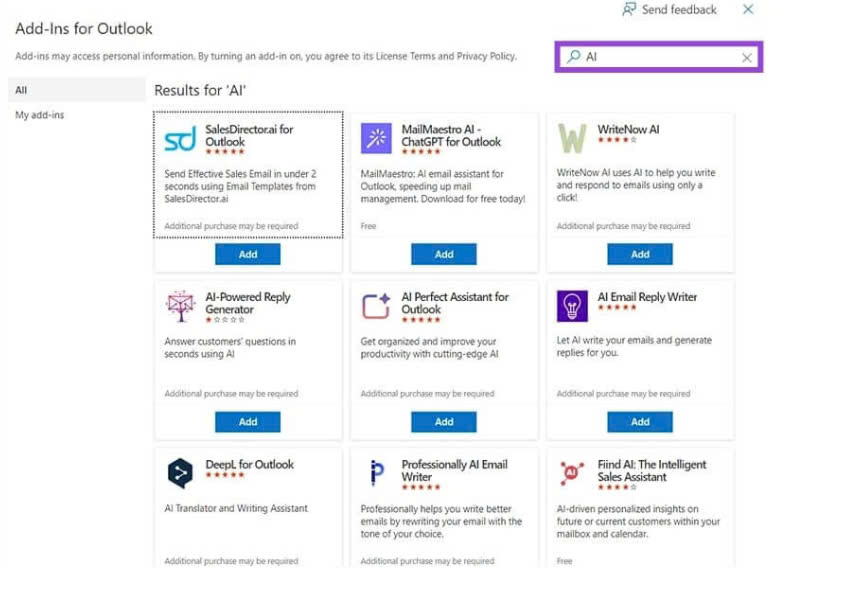This screenshot has height=595, width=865.
Task: Open the AI-Powered Reply Generator icon
Action: point(180,307)
